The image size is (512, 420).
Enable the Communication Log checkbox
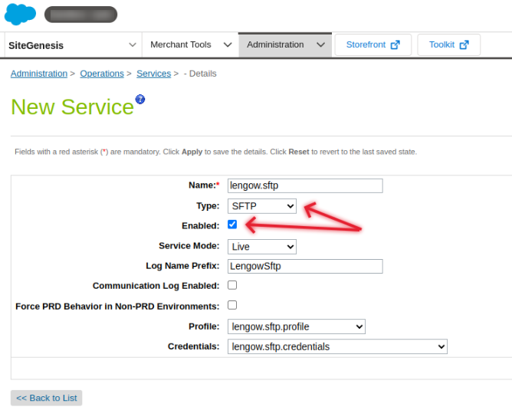point(232,285)
